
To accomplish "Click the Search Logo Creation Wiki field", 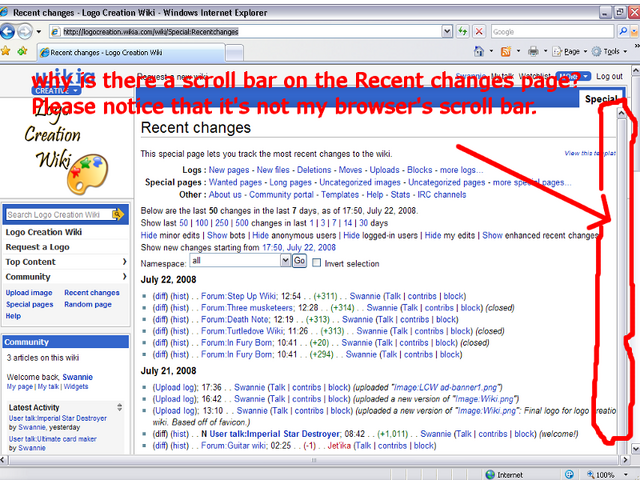I will [59, 215].
